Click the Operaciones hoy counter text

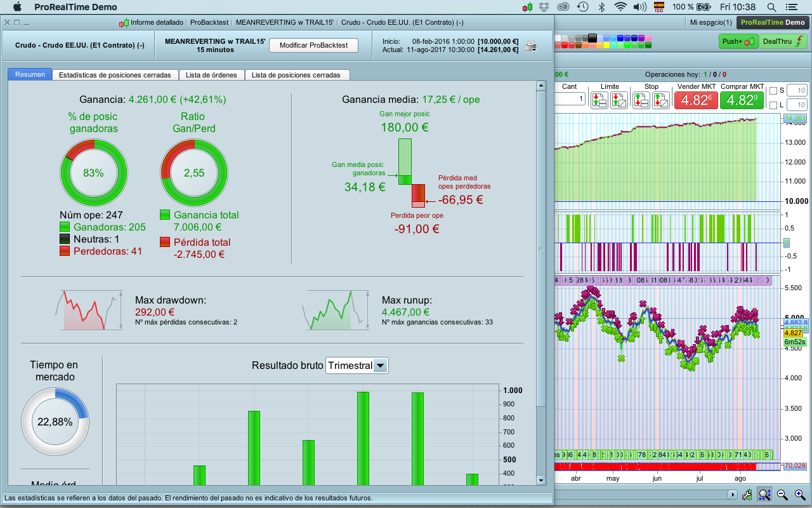pos(686,74)
